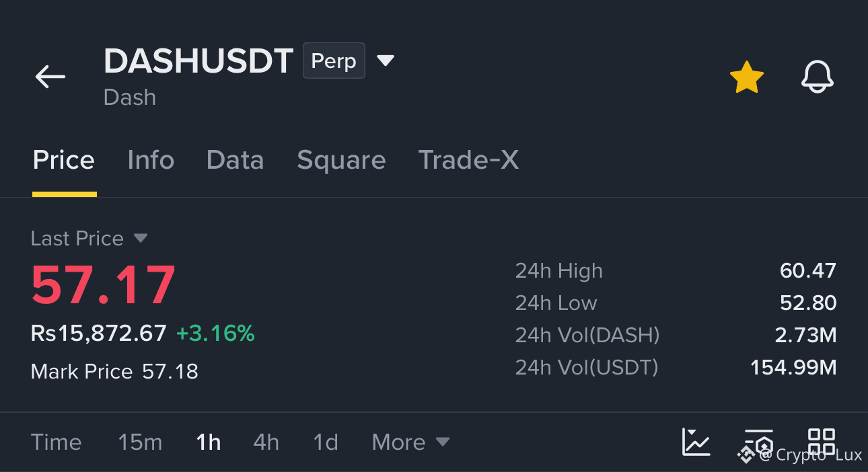The height and width of the screenshot is (472, 868).
Task: Select the 1h chart interval
Action: (209, 442)
